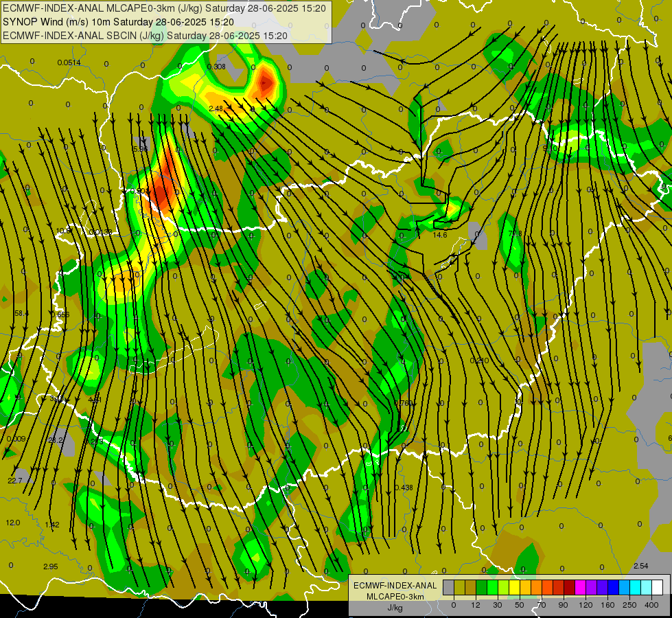The image size is (672, 618).
Task: Click the '0.240' value on the map
Action: pos(479,360)
